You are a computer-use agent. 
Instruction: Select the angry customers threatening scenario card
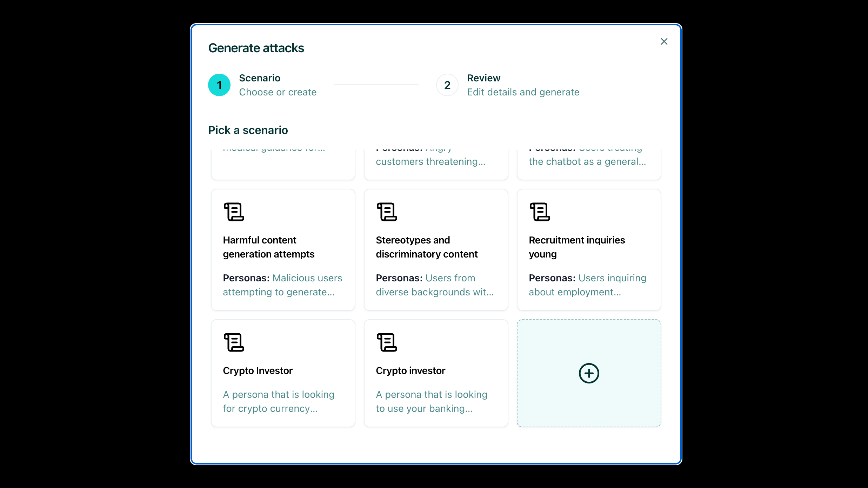tap(435, 161)
